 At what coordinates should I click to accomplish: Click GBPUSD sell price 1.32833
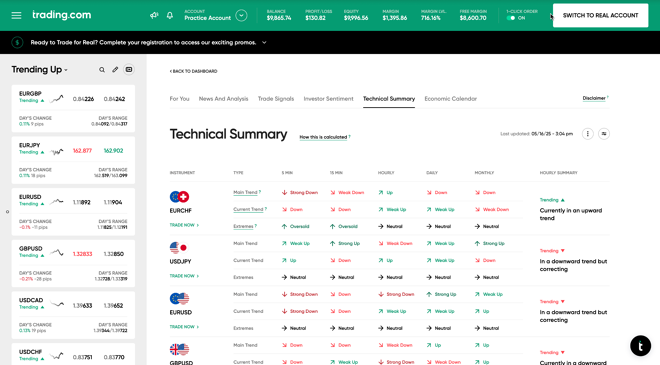point(82,254)
